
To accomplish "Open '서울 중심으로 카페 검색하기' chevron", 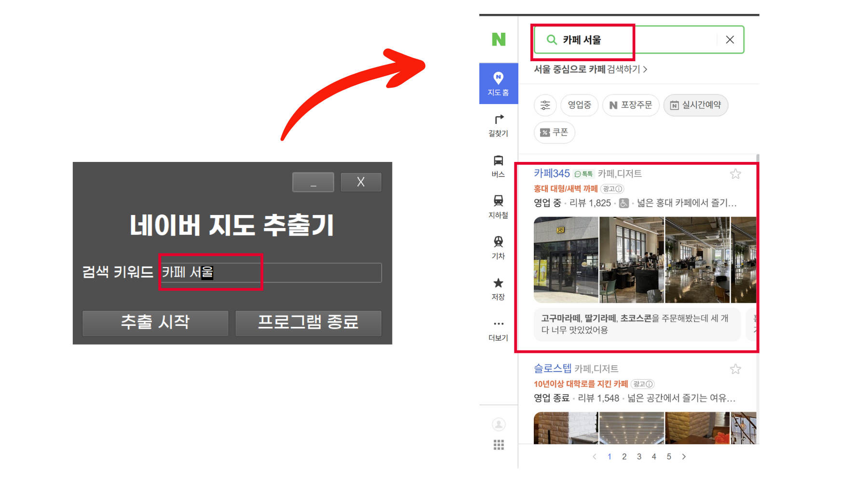I will (x=646, y=69).
